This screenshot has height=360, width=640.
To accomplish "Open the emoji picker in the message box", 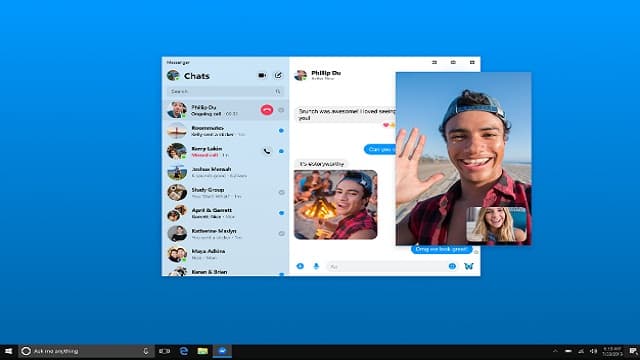I will [452, 266].
